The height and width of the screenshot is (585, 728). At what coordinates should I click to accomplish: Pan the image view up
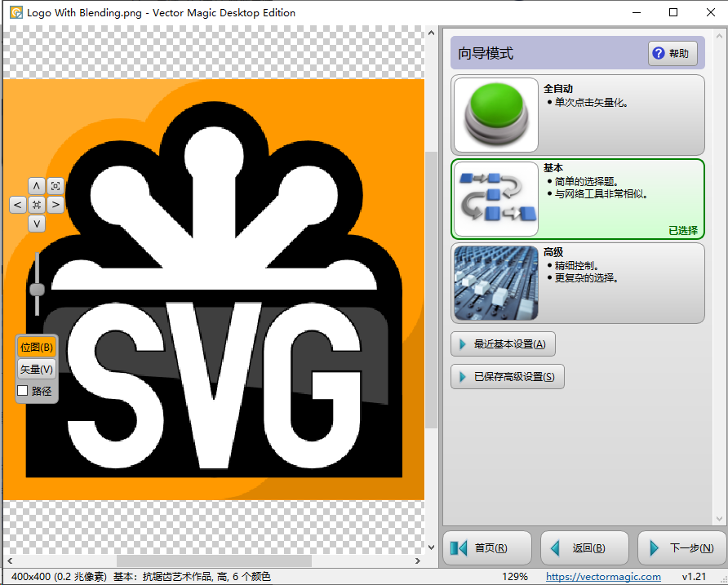click(x=37, y=186)
